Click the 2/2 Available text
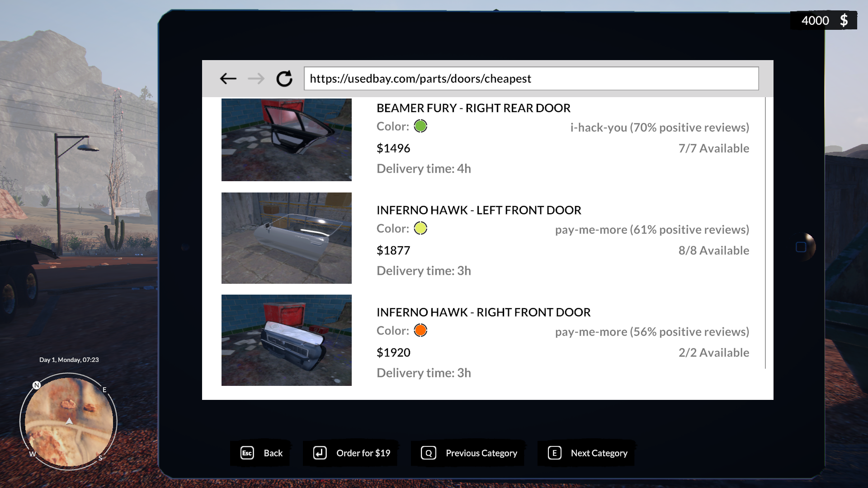Screen dimensions: 868x488 tap(714, 352)
